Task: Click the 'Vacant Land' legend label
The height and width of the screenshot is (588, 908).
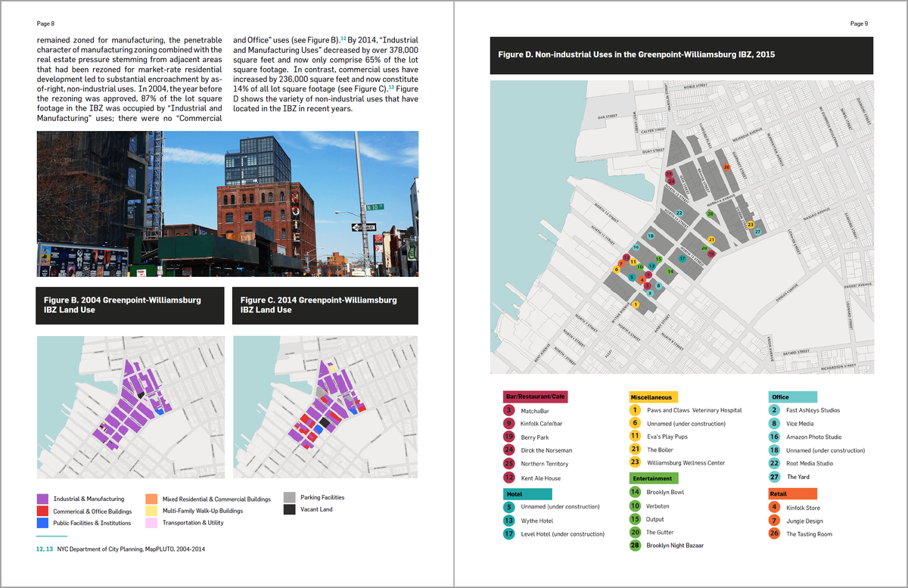Action: tap(317, 509)
